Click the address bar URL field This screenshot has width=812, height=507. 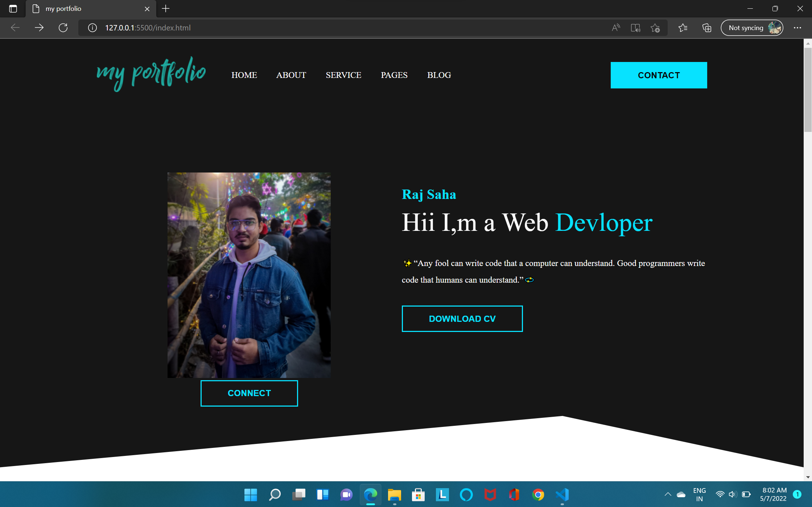pos(326,28)
